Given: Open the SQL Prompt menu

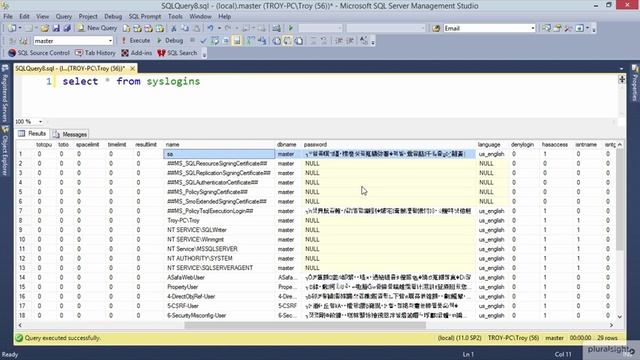Looking at the screenshot, I should (x=145, y=17).
